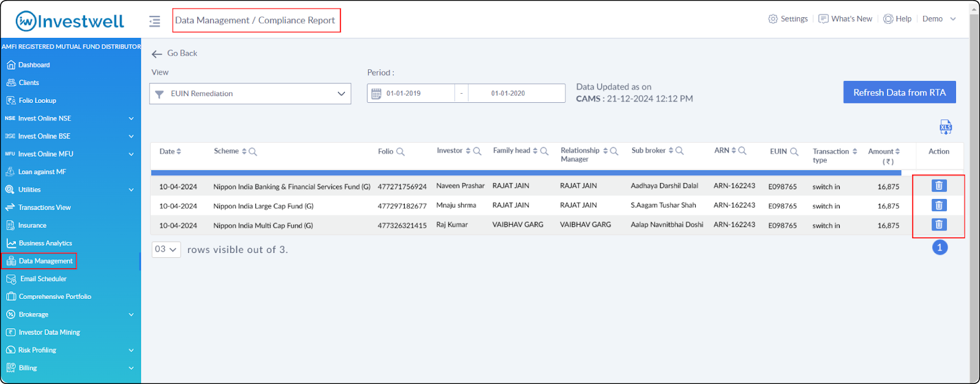The image size is (980, 384).
Task: Click the Investwell logo
Action: (70, 21)
